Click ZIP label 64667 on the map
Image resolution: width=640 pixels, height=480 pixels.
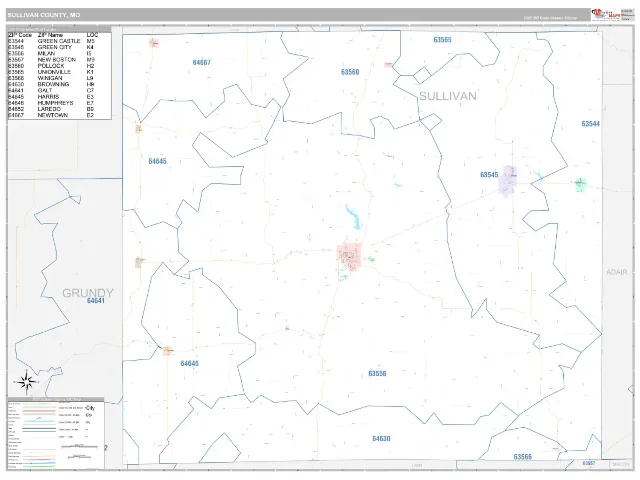coord(202,62)
